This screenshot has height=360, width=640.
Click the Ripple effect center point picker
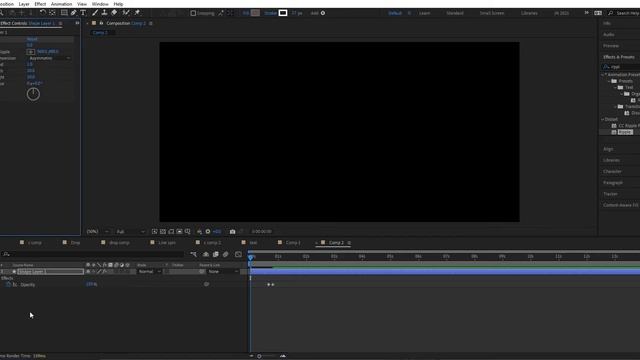(31, 52)
